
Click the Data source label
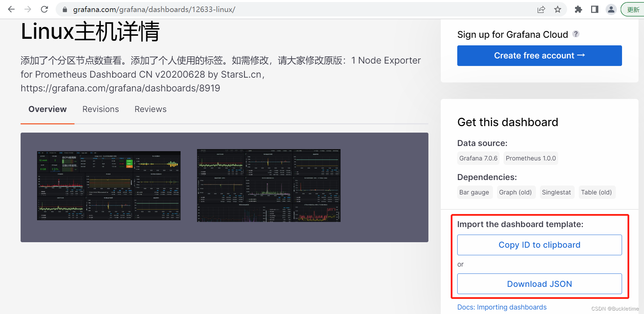pyautogui.click(x=482, y=143)
